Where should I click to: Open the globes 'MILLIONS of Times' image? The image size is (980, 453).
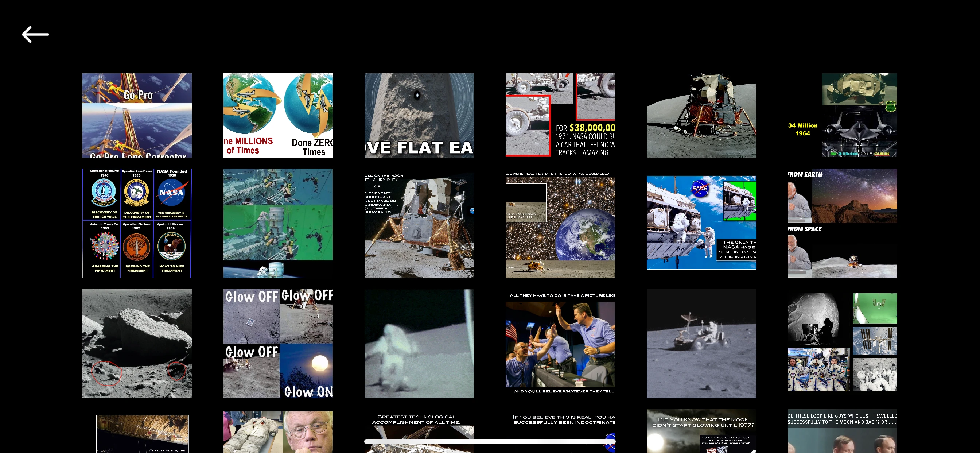[x=278, y=115]
